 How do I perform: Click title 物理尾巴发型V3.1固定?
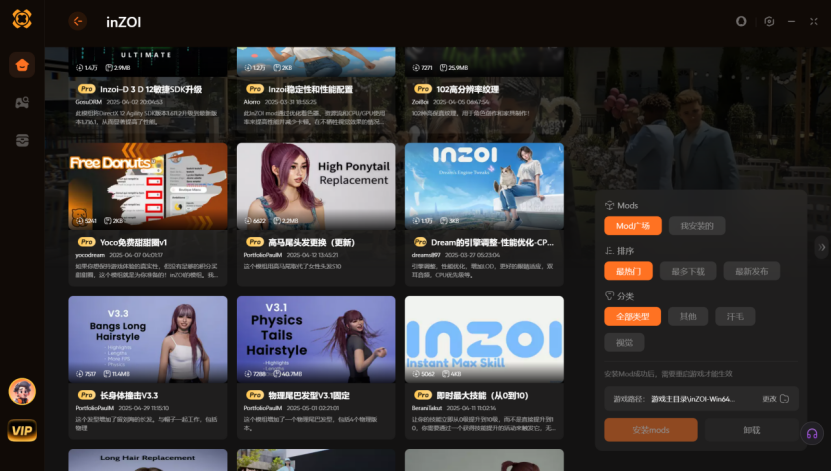309,395
